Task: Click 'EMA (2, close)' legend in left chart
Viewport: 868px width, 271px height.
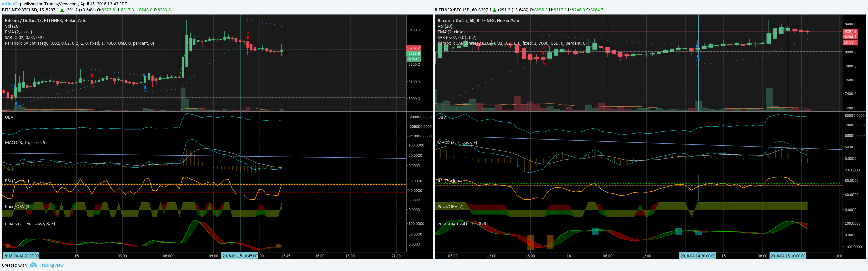Action: point(19,32)
